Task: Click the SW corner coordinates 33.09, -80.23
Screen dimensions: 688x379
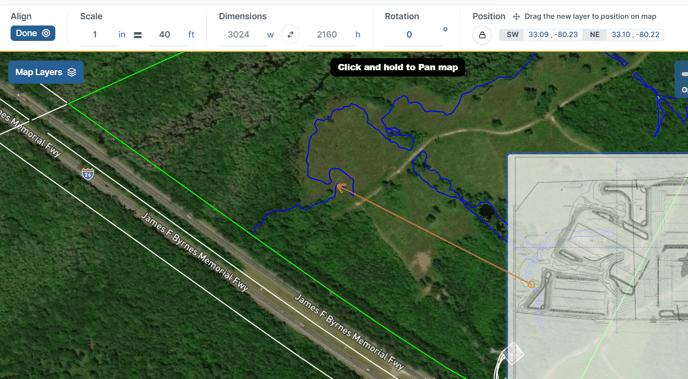Action: pyautogui.click(x=553, y=35)
